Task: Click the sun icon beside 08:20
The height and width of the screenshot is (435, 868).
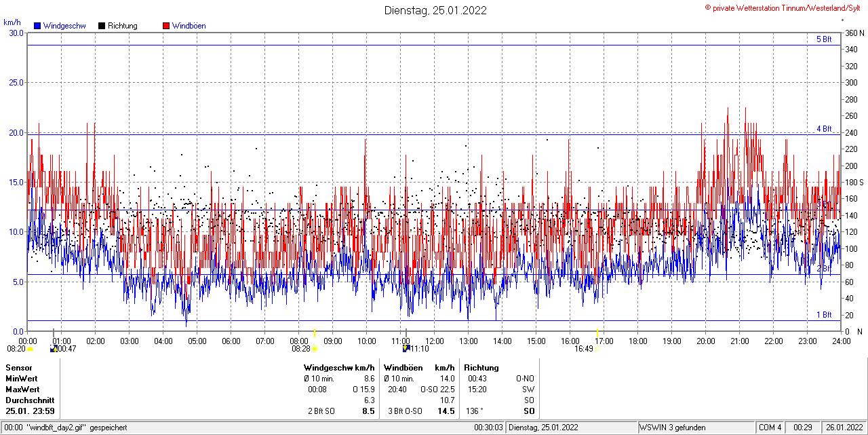Action: click(31, 349)
